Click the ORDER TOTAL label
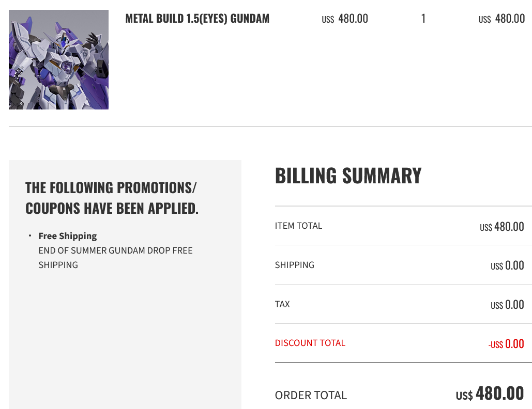This screenshot has height=409, width=532. pos(311,395)
